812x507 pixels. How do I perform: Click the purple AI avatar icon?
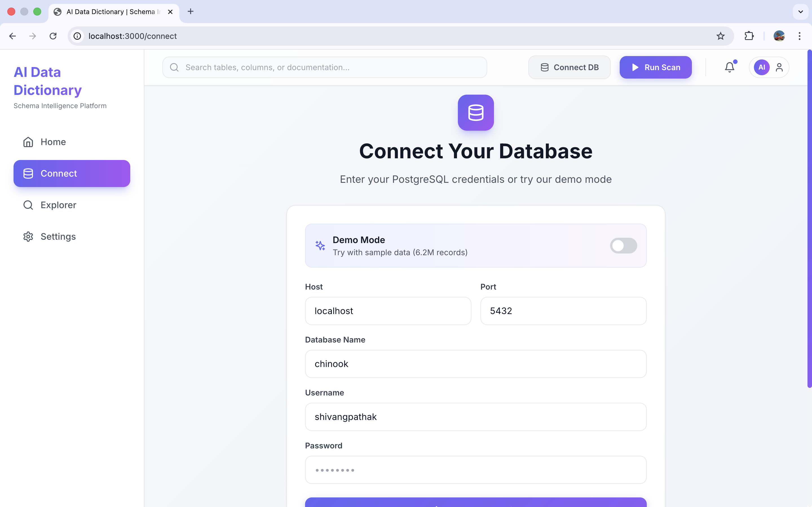point(761,67)
